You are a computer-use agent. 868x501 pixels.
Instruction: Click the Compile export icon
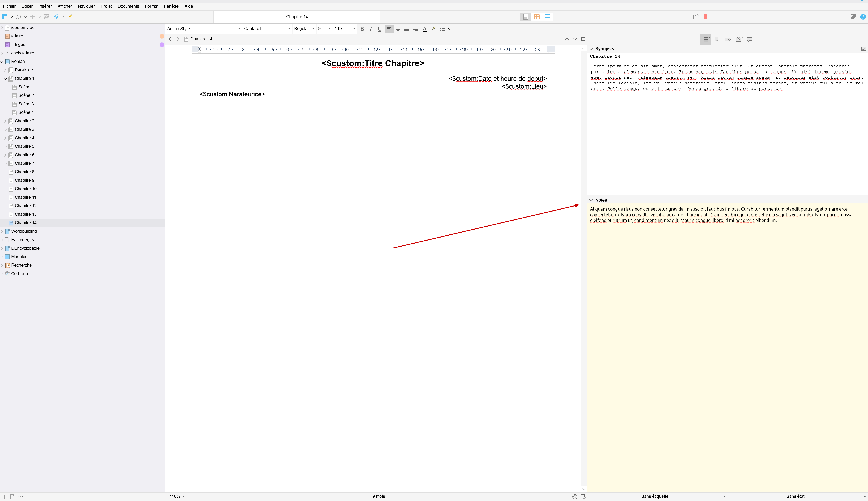[696, 17]
